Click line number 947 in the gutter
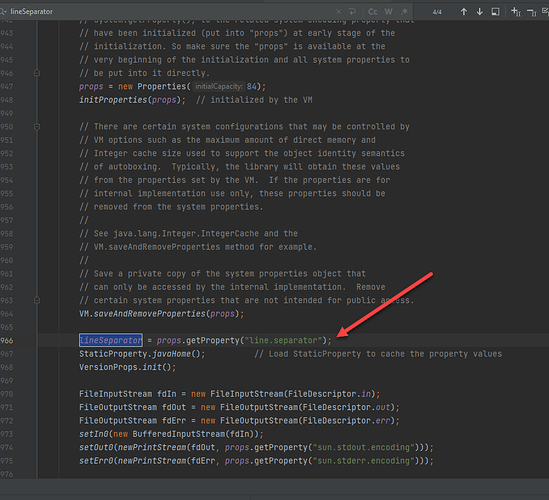 click(x=7, y=86)
